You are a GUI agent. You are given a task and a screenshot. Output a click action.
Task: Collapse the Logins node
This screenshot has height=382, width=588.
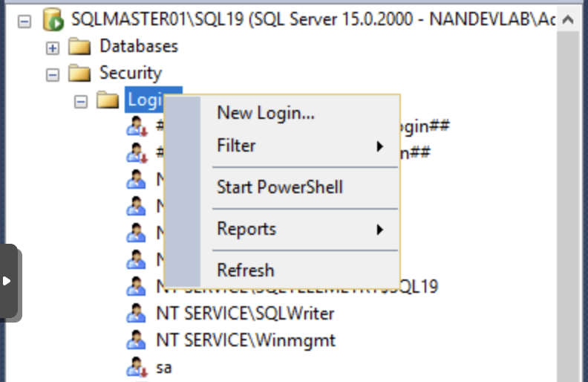tap(81, 101)
